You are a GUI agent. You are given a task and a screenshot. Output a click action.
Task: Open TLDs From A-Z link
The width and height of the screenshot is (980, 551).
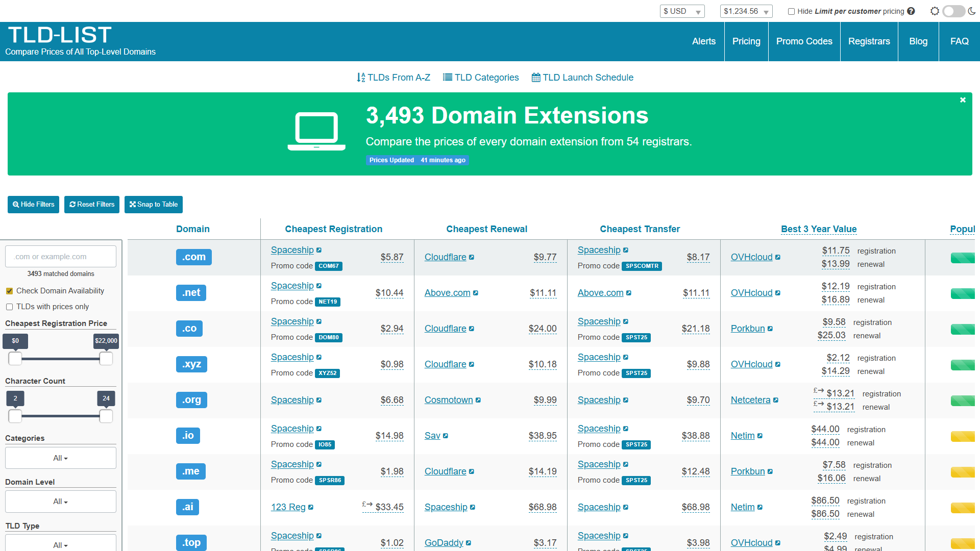pos(394,78)
